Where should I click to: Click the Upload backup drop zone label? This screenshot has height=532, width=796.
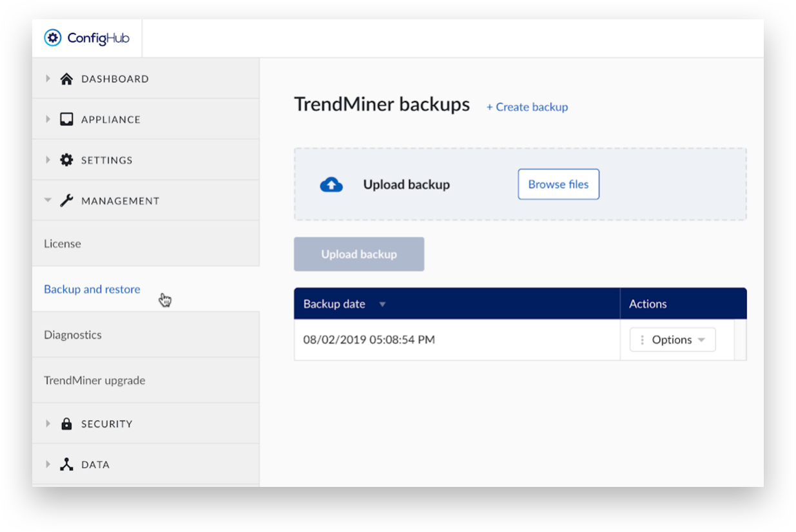point(406,184)
